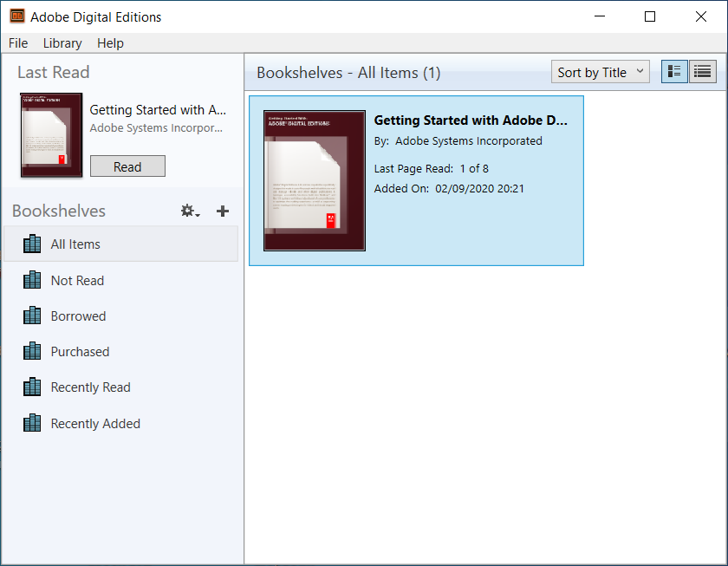Open the Library menu
This screenshot has height=566, width=728.
62,43
